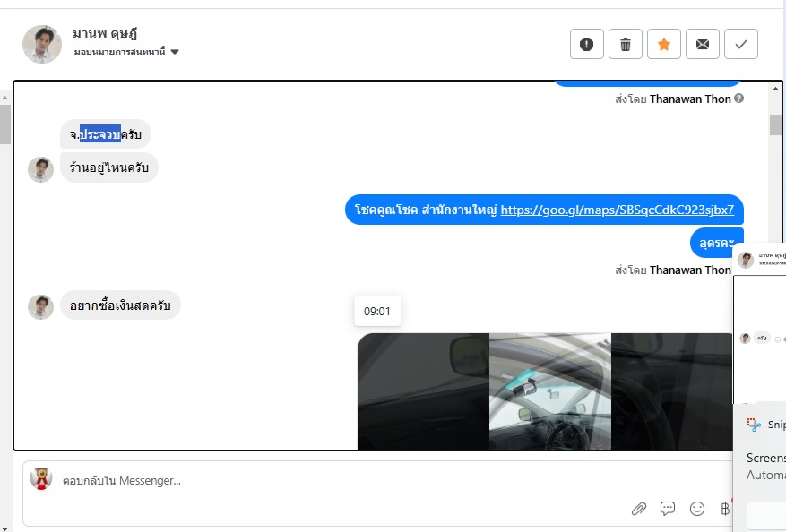Click avatar next to ร้านอยู่ไหนครับ message
The height and width of the screenshot is (532, 786).
click(40, 169)
